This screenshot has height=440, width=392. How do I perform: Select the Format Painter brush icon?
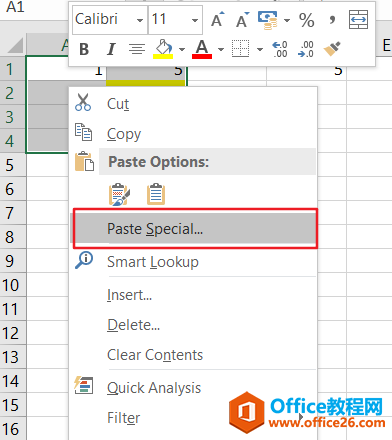coord(332,49)
